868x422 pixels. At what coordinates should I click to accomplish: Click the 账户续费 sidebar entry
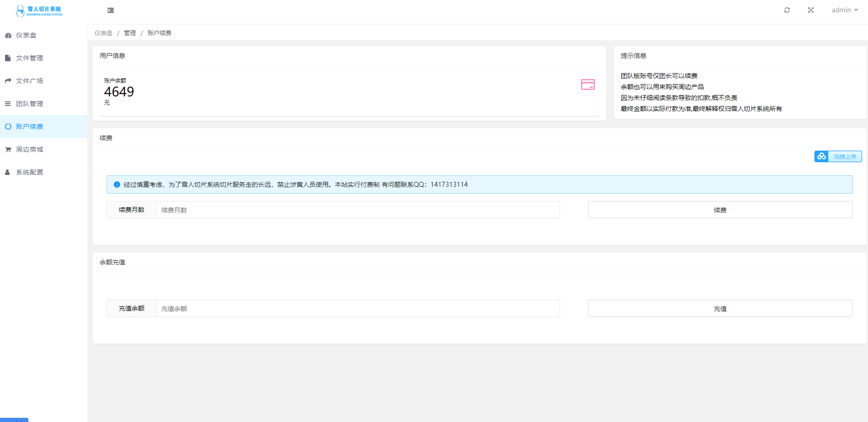(x=29, y=127)
